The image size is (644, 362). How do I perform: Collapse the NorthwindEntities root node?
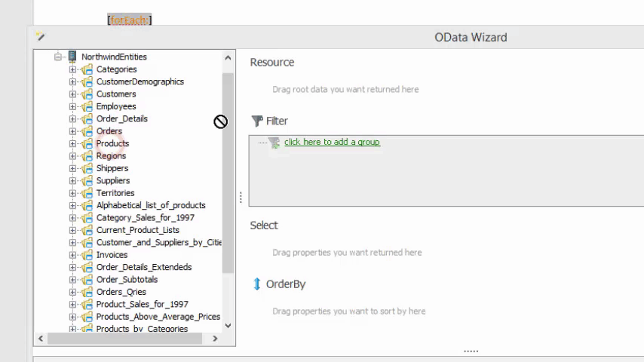58,57
